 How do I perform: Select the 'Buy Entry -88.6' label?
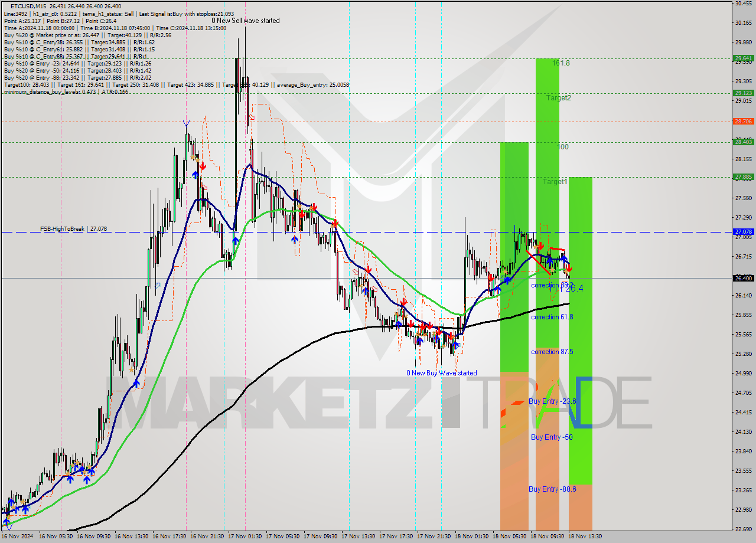(552, 489)
